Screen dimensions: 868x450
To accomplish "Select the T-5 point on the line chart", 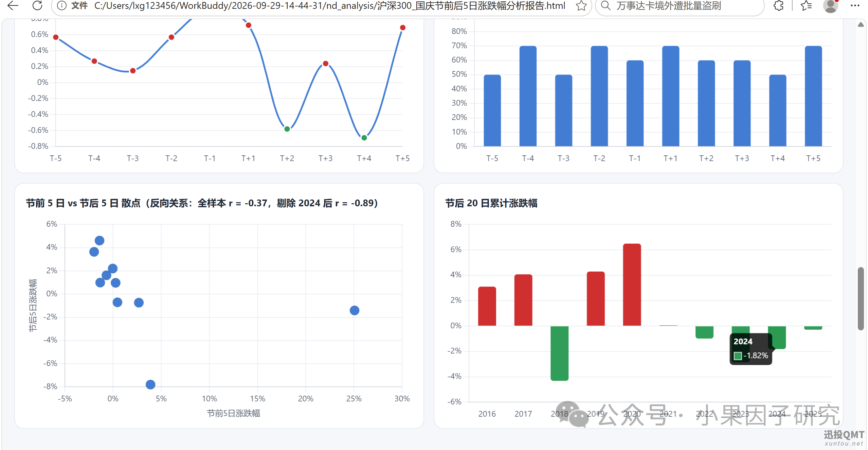I will coord(56,37).
